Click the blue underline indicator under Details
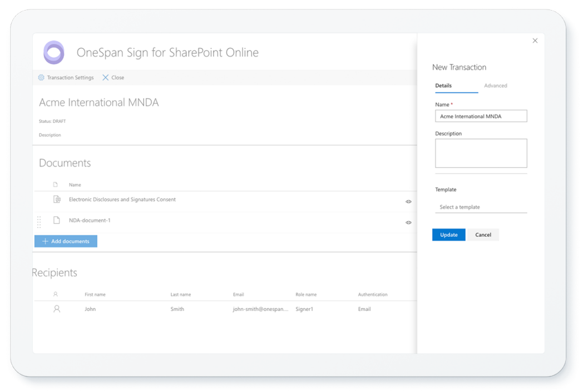Viewport: 583px width, 392px height. pyautogui.click(x=456, y=94)
